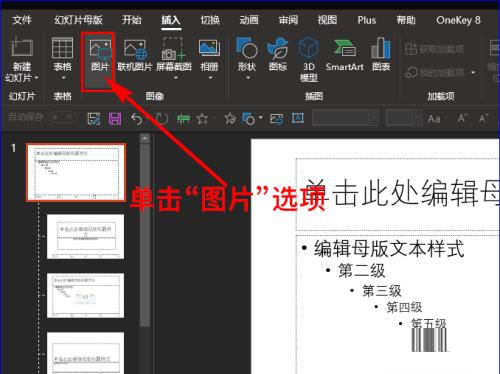
Task: Select the first layout thumbnail under the master
Action: (85, 237)
